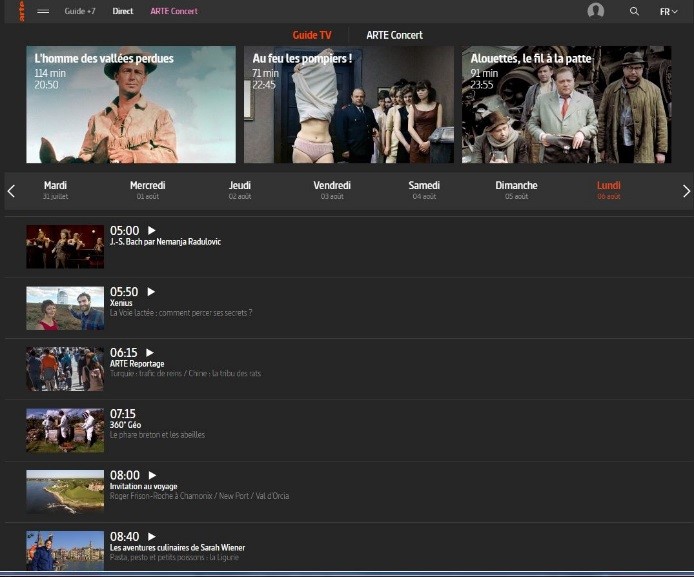Open the 360° Géo title link
694x577 pixels.
pos(125,425)
